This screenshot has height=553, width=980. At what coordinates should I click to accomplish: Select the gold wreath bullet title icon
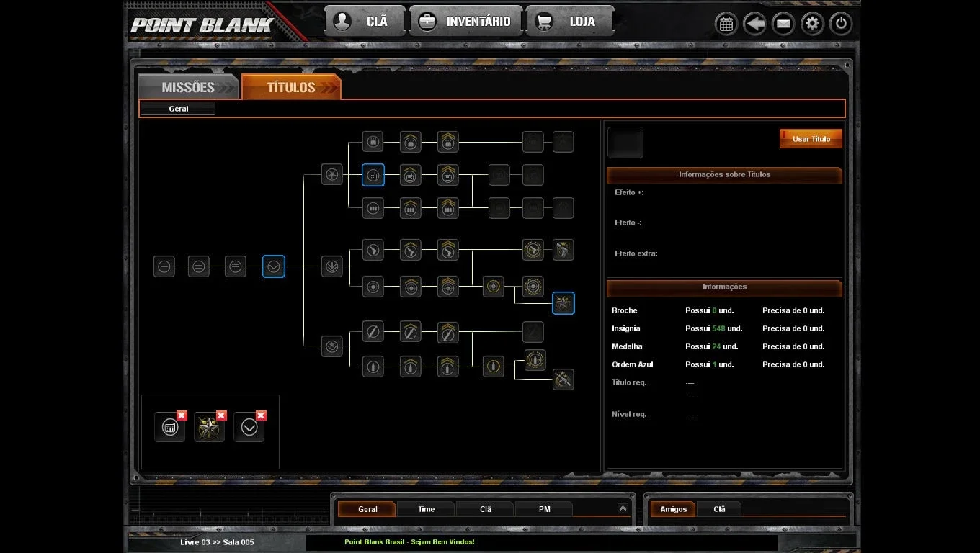coord(535,359)
